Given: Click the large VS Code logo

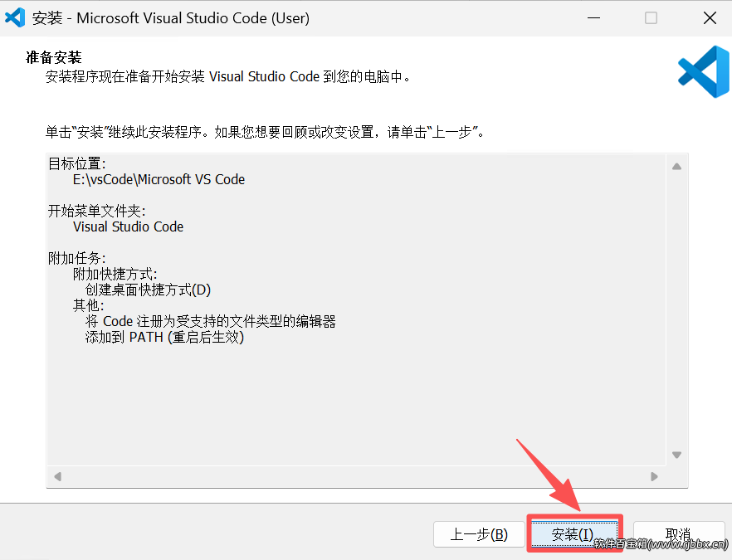Looking at the screenshot, I should coord(704,71).
